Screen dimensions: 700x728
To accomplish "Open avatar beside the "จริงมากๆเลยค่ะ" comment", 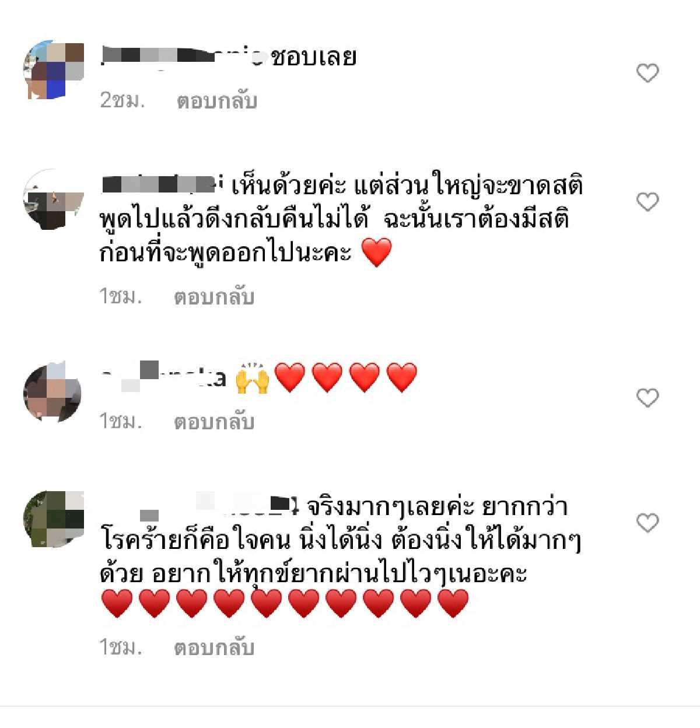I will (x=54, y=519).
